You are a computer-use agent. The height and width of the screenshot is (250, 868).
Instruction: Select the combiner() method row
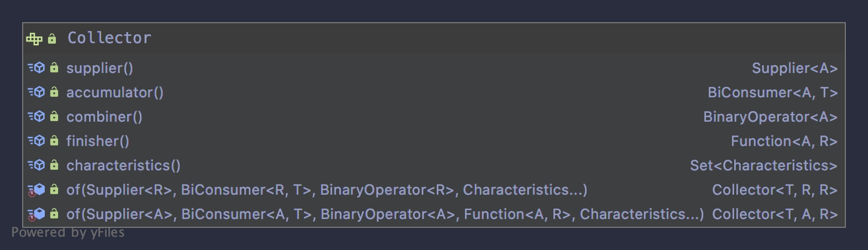104,117
